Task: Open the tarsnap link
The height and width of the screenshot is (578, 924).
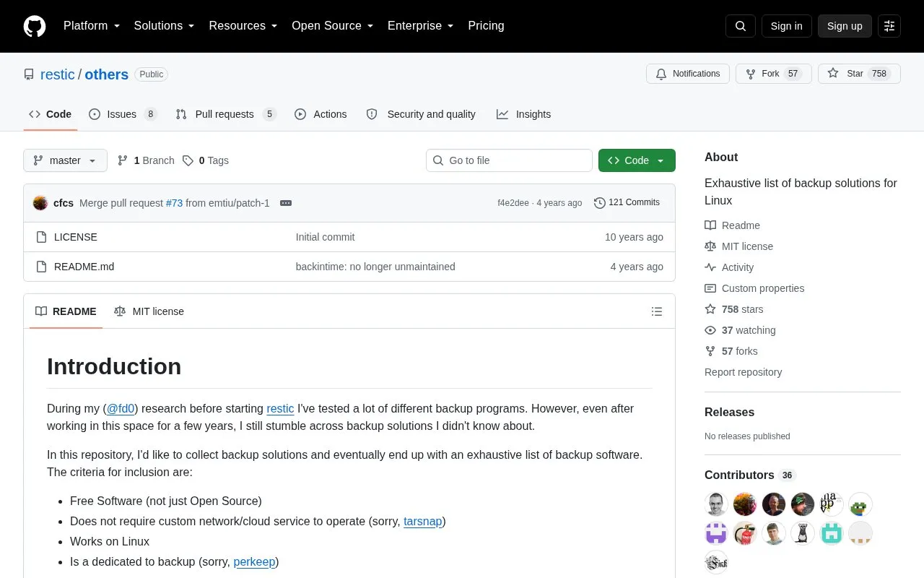Action: 423,521
